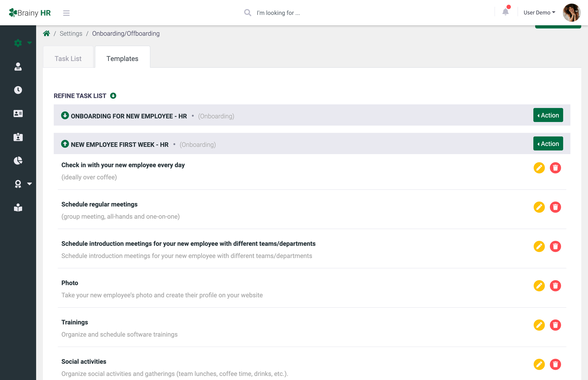Click the REFINE TASK LIST heading
Viewport: 588px width, 380px height.
(80, 96)
